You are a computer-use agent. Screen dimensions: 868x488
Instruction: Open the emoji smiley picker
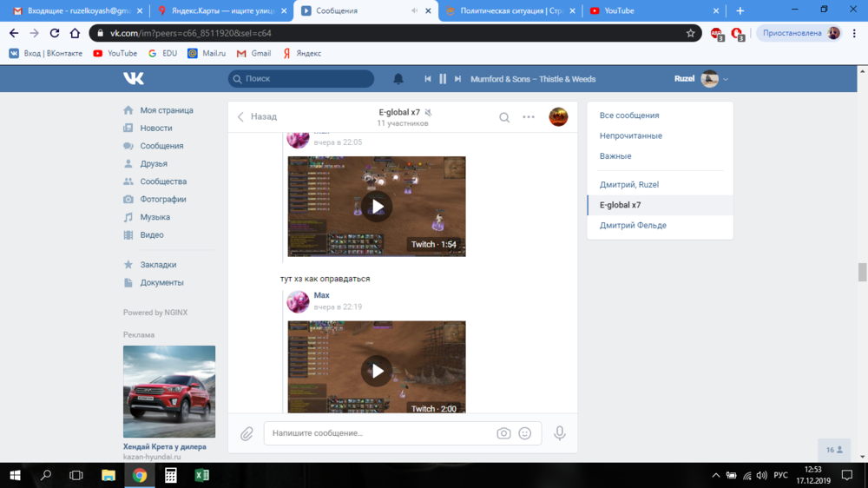524,433
